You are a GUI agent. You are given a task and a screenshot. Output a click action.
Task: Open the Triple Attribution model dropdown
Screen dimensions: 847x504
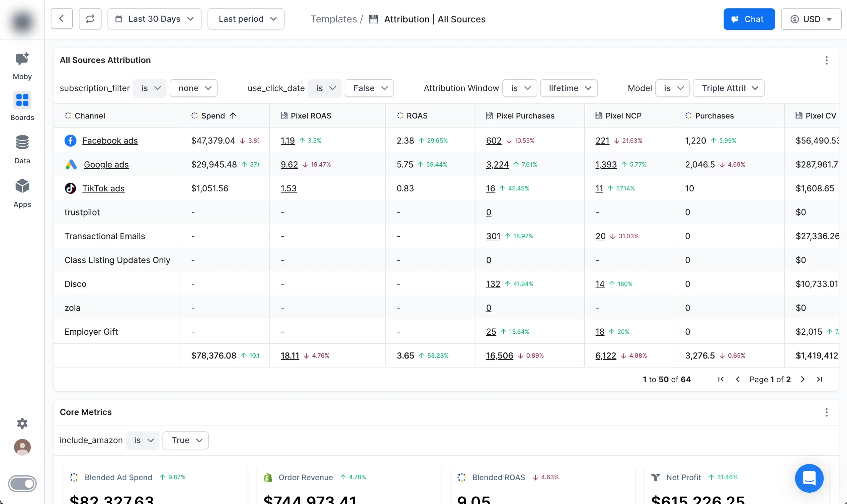(x=728, y=88)
